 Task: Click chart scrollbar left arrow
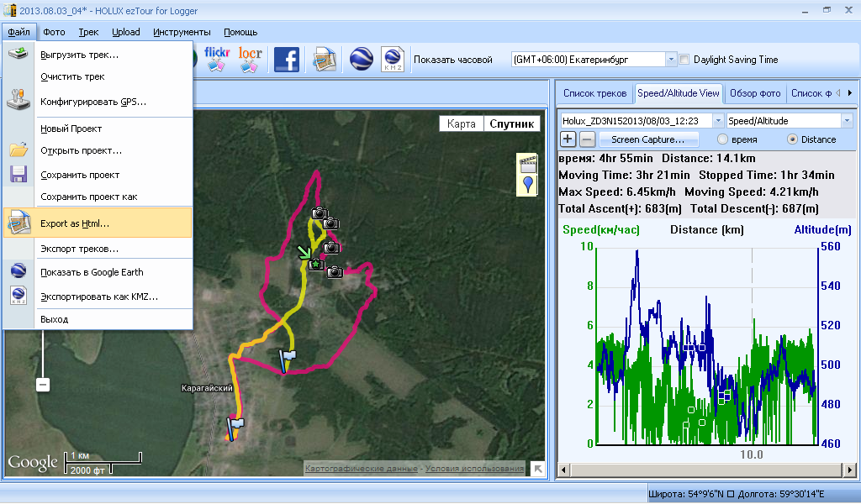(563, 470)
